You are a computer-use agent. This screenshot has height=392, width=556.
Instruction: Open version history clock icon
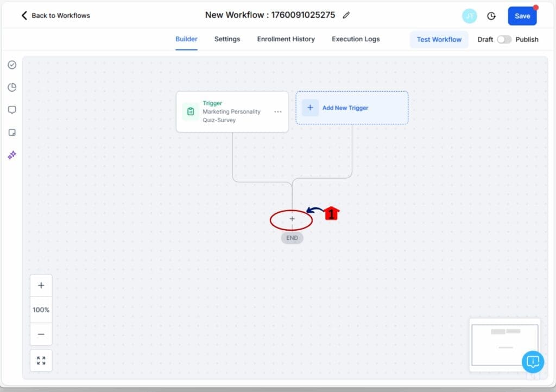[x=491, y=16]
